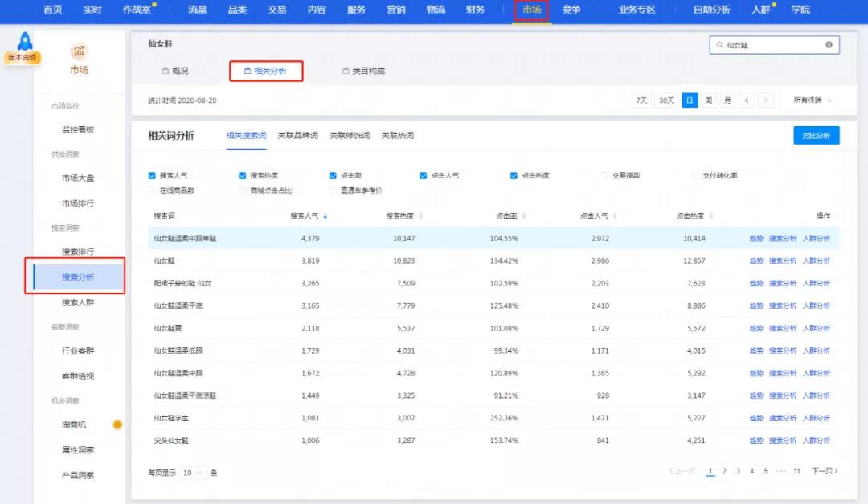Enable the 在线商品数 checkbox
The height and width of the screenshot is (504, 868).
pyautogui.click(x=153, y=191)
